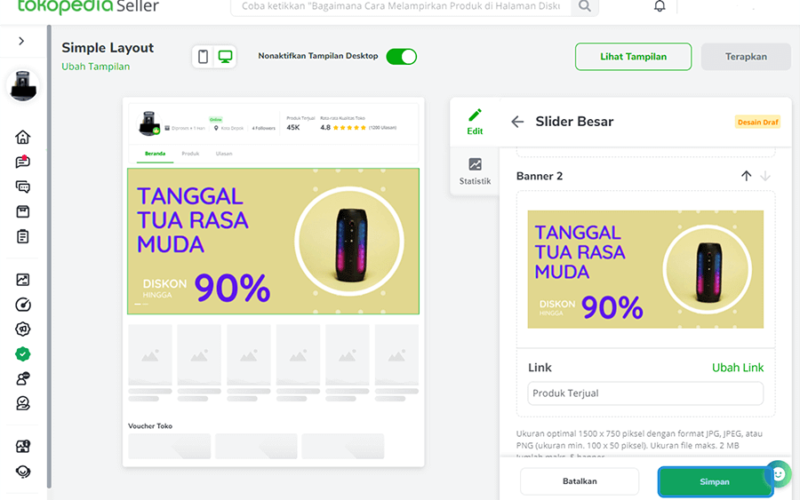Select desktop monitor preview icon

click(x=225, y=56)
